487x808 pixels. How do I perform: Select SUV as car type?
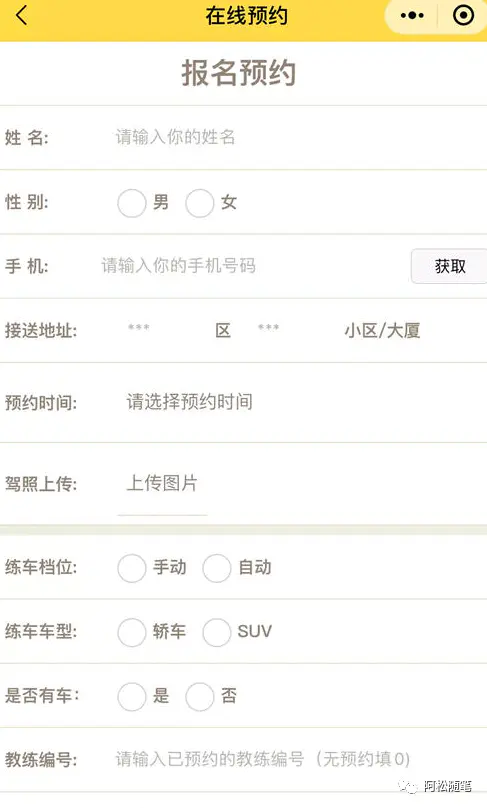[216, 632]
